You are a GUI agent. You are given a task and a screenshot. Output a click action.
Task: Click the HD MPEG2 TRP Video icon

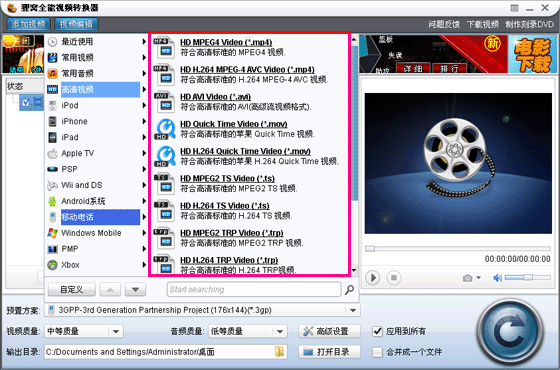tap(165, 238)
